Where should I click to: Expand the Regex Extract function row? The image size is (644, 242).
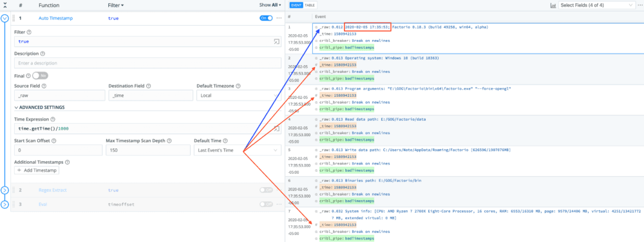pyautogui.click(x=5, y=190)
